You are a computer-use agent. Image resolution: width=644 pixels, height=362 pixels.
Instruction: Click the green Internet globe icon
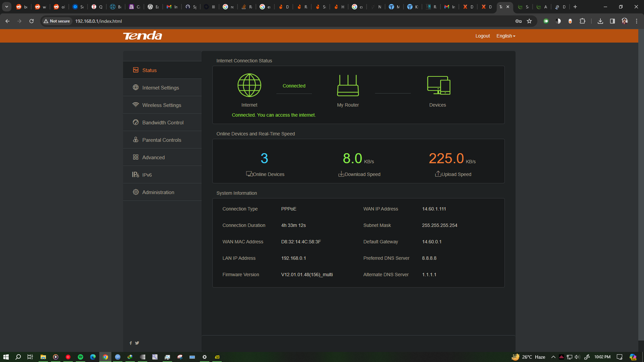tap(250, 85)
